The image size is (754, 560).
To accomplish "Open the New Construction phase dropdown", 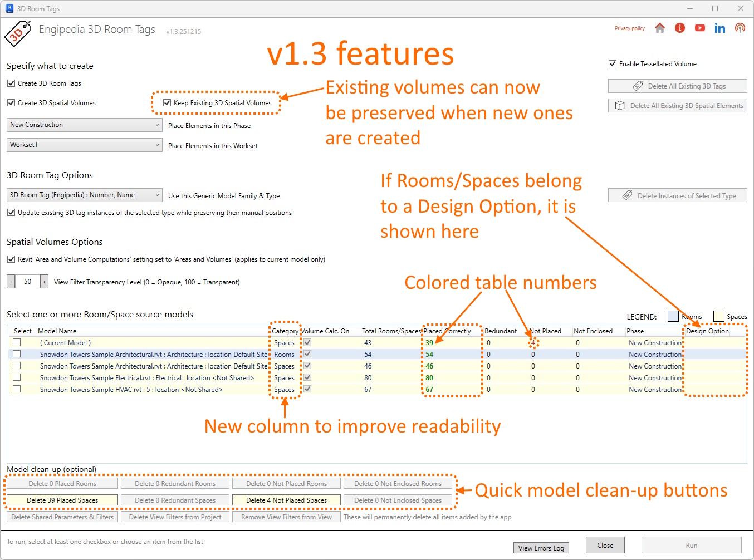I will (158, 125).
